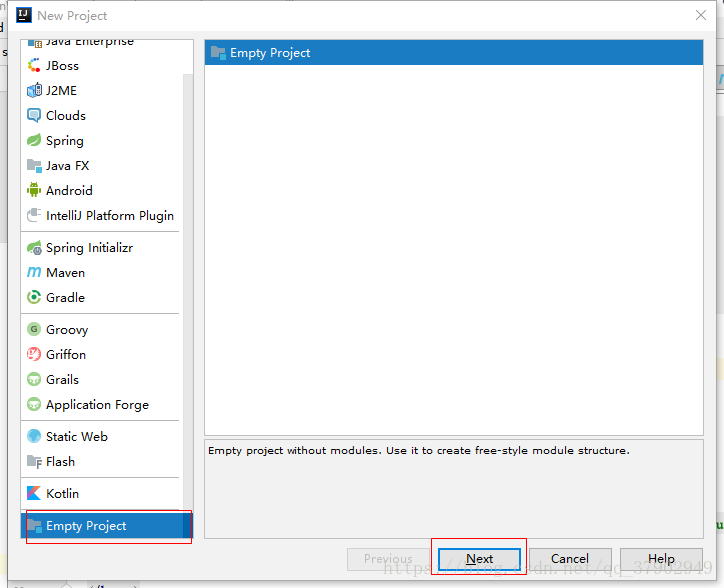The image size is (724, 588).
Task: Click the Gradle icon
Action: click(x=34, y=297)
